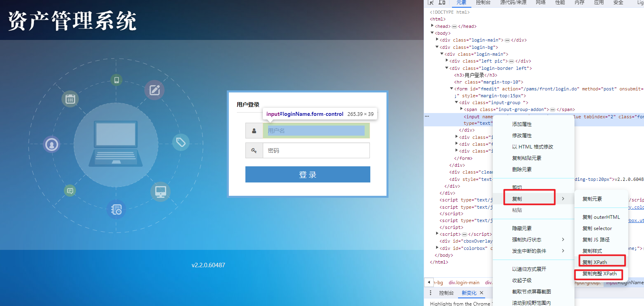Click the 登录 button
Screen dimensions: 644x306
308,174
